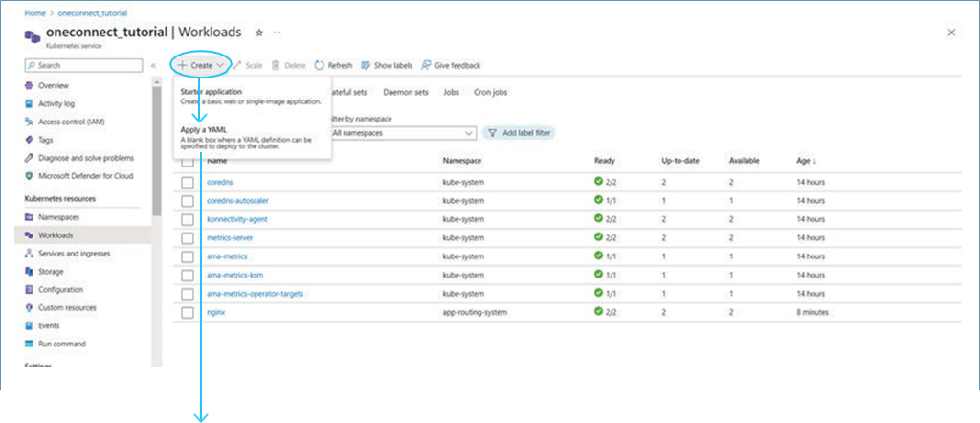Screen dimensions: 980x423
Task: Open the konnectivity-agent workload link
Action: coord(237,220)
